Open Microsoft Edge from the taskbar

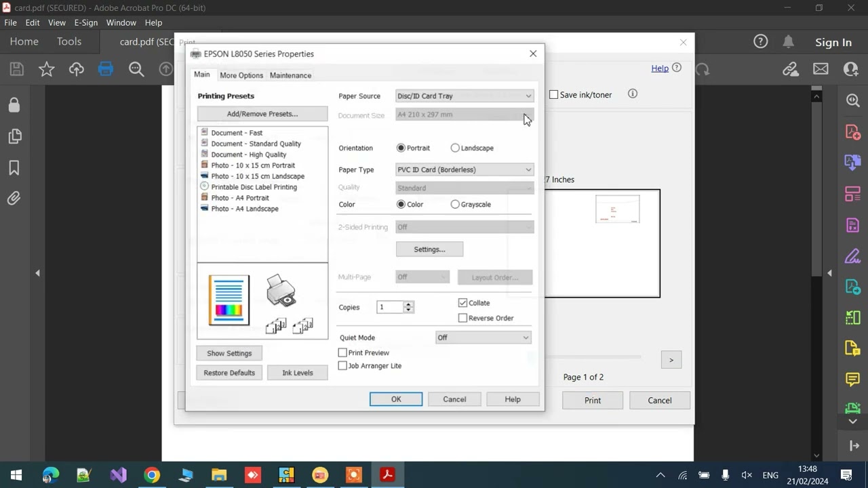coord(50,475)
